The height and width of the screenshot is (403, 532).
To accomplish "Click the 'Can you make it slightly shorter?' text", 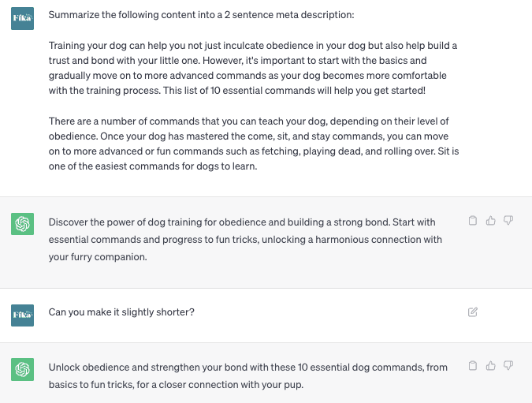I will click(x=121, y=312).
